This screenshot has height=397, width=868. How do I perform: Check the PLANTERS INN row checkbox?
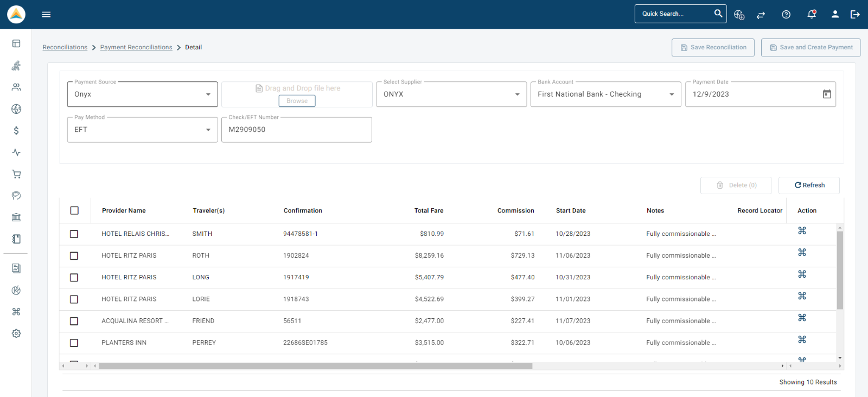click(x=74, y=343)
